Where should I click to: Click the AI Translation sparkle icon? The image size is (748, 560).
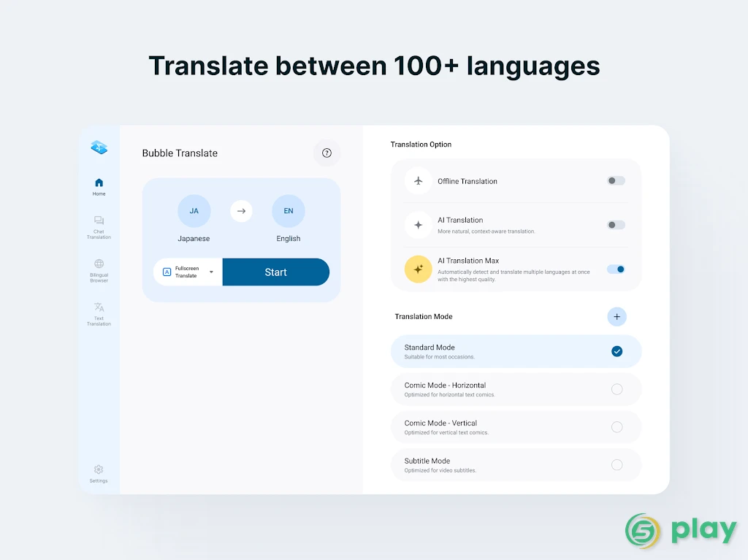pyautogui.click(x=419, y=225)
